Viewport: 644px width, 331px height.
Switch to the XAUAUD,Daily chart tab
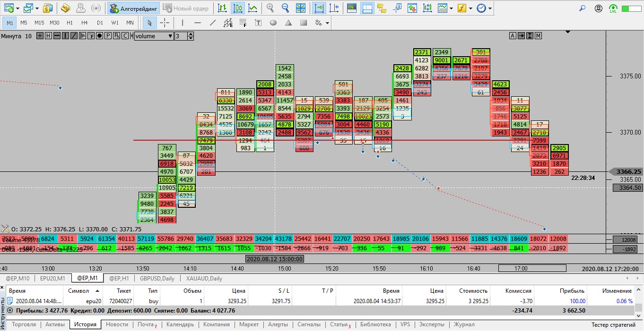point(204,278)
